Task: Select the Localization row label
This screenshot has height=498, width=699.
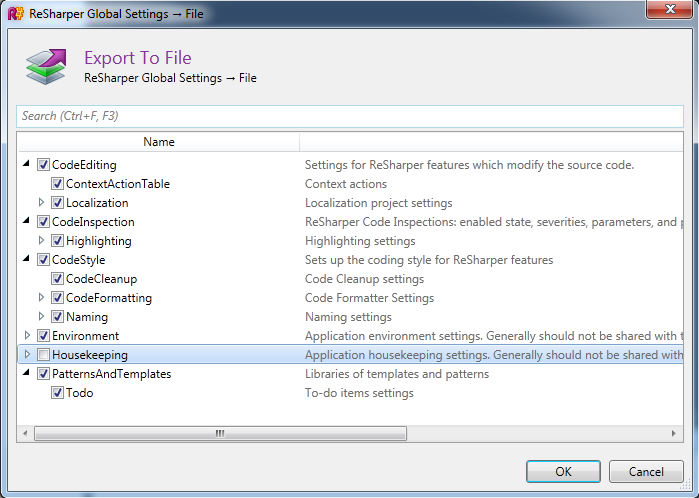Action: point(97,203)
